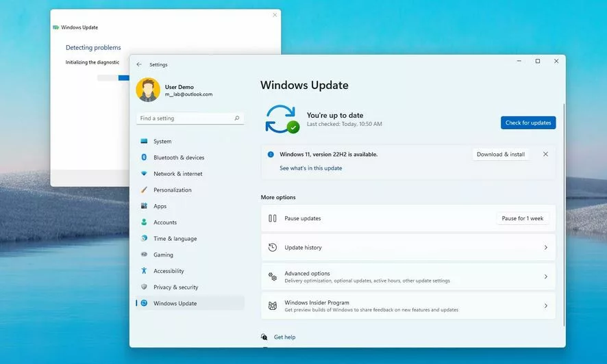The height and width of the screenshot is (364, 607).
Task: Click the Accounts person icon
Action: (x=144, y=222)
